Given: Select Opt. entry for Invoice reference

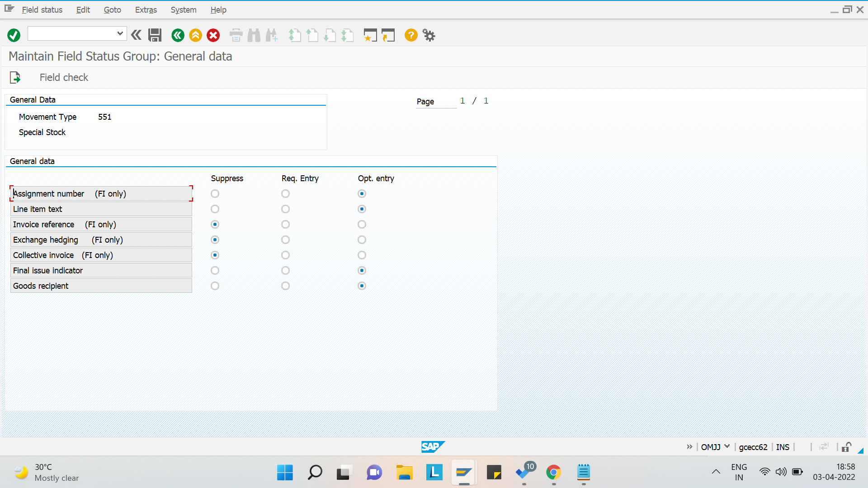Looking at the screenshot, I should [362, 225].
